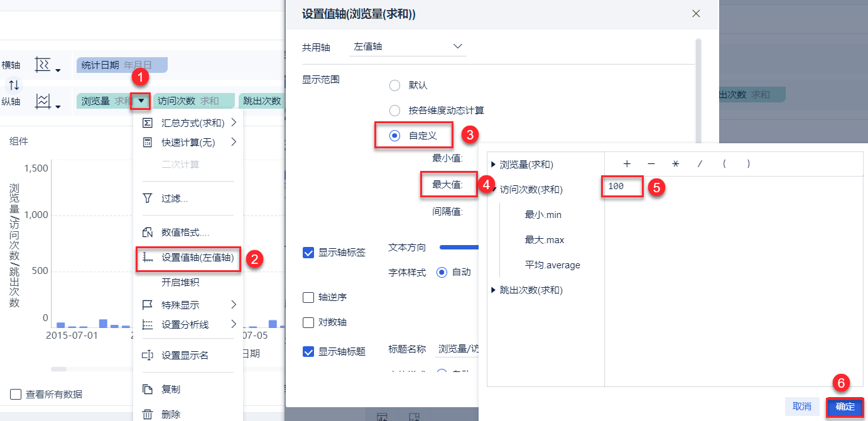Insert multiply operator in formula editor

click(x=676, y=163)
